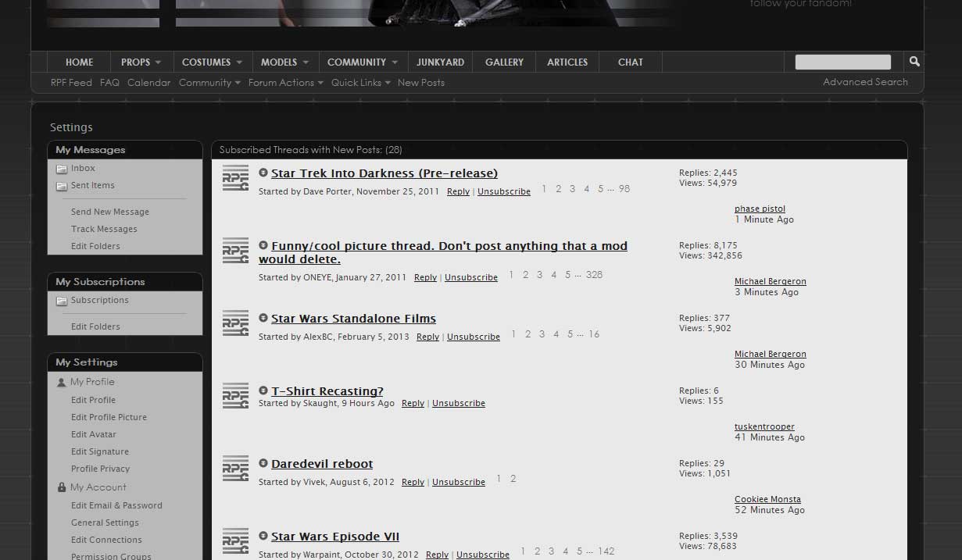Focus the search text field
The image size is (962, 560).
tap(843, 62)
